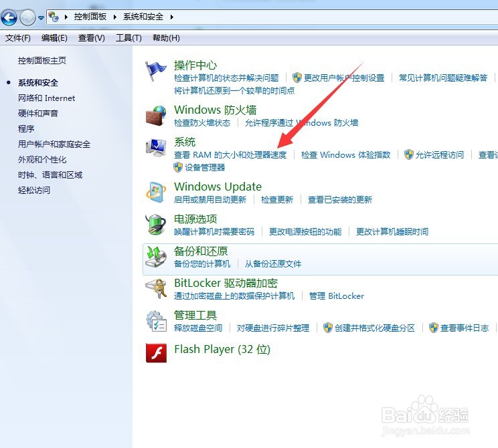Click 检查更新 link

pyautogui.click(x=277, y=199)
